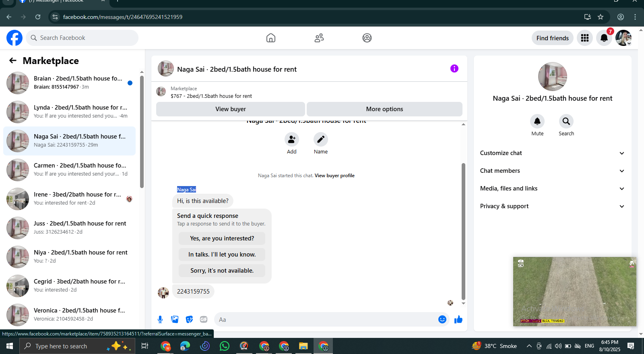
Task: Open the Juss conversation
Action: tap(69, 228)
